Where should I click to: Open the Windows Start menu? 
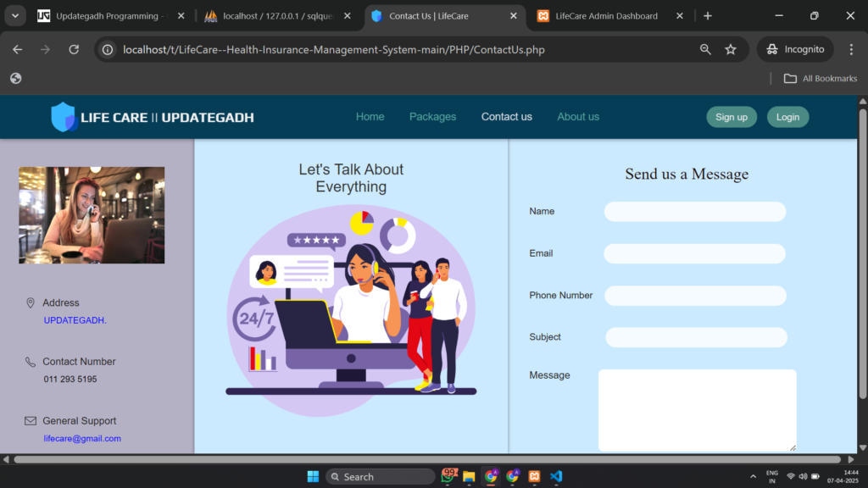314,476
